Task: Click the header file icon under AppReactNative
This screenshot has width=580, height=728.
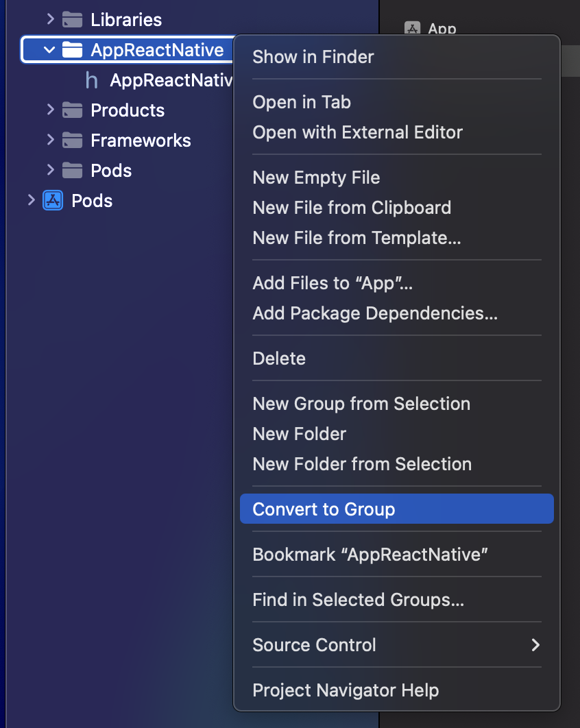Action: [91, 80]
